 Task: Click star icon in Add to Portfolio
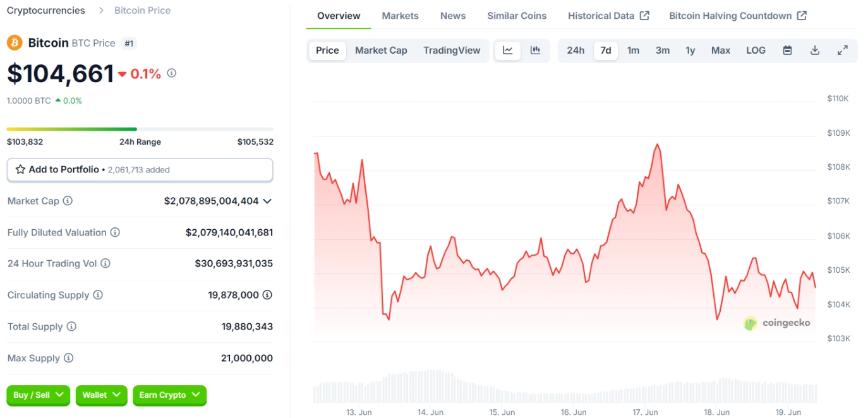[20, 169]
